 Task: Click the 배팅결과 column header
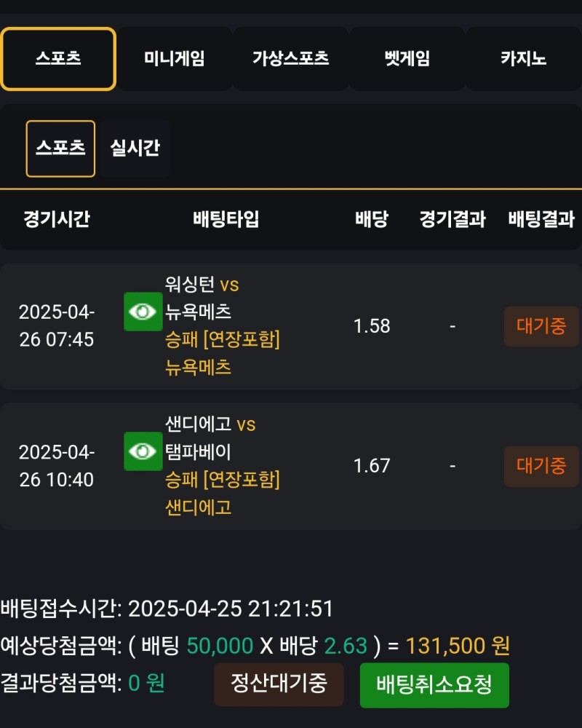(541, 219)
